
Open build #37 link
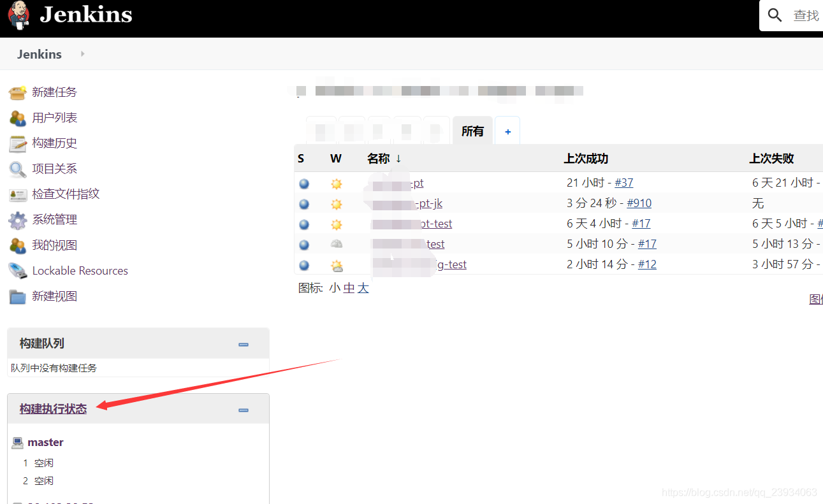624,183
